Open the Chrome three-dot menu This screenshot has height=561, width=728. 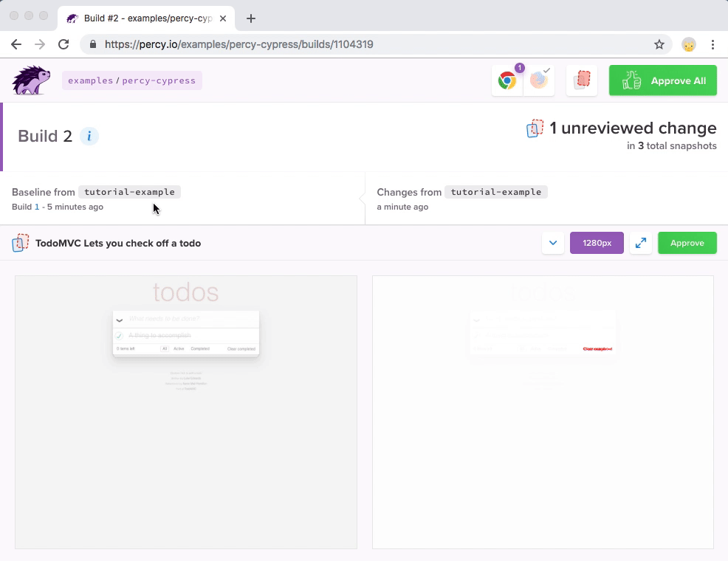click(x=712, y=44)
